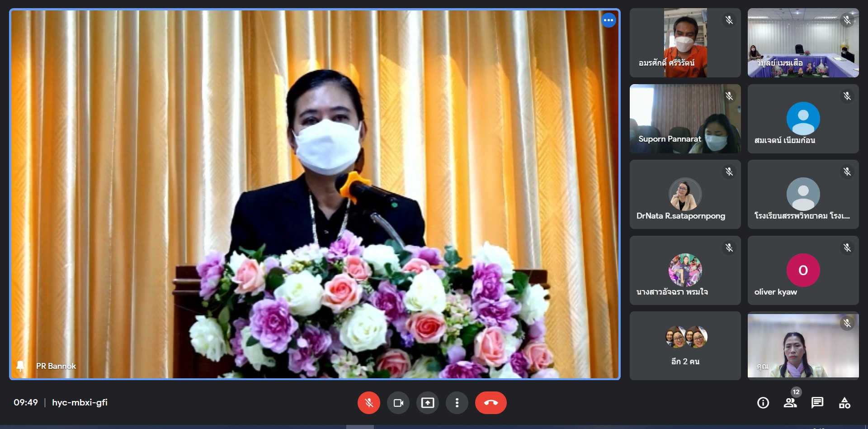This screenshot has height=429, width=868.
Task: Click the นางสาวอัจฉรา พรมใจ profile picture
Action: point(685,270)
